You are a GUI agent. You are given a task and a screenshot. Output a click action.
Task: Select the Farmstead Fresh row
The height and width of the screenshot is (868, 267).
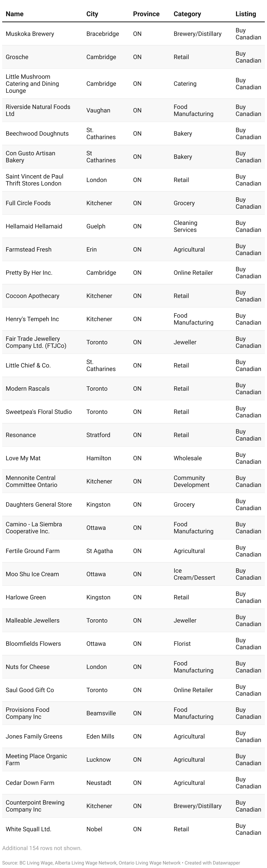coord(133,249)
